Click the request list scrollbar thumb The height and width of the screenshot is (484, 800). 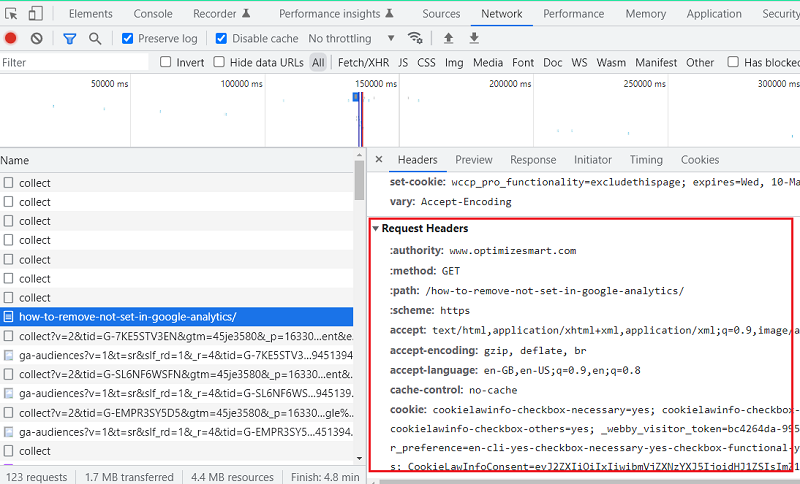359,180
